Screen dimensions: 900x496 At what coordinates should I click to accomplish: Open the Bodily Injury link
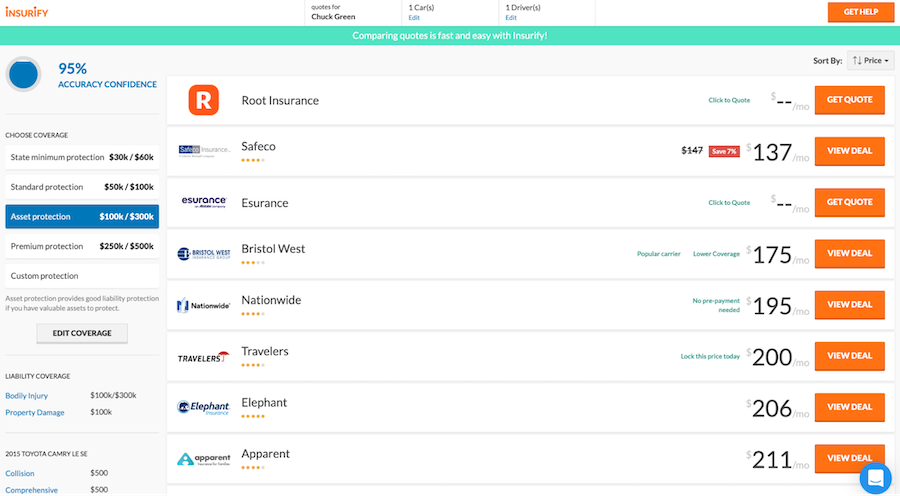tap(26, 396)
